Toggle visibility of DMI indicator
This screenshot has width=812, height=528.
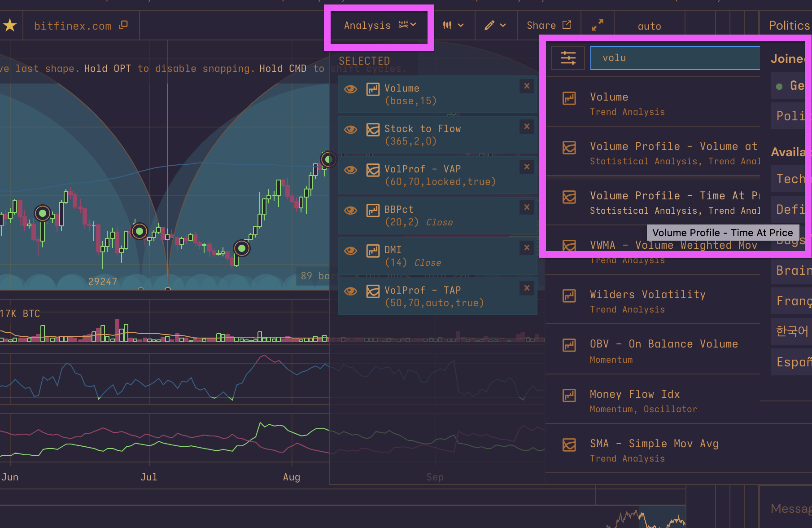[350, 251]
